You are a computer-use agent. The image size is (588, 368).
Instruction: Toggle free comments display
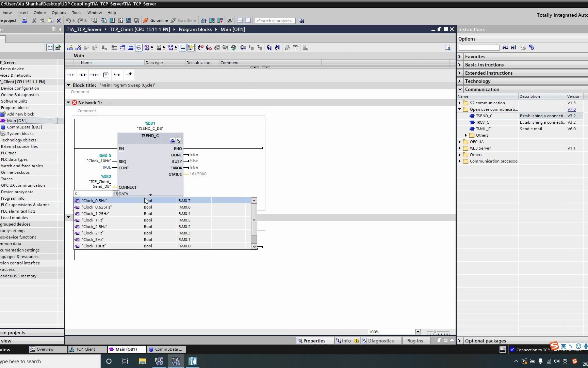pos(139,48)
